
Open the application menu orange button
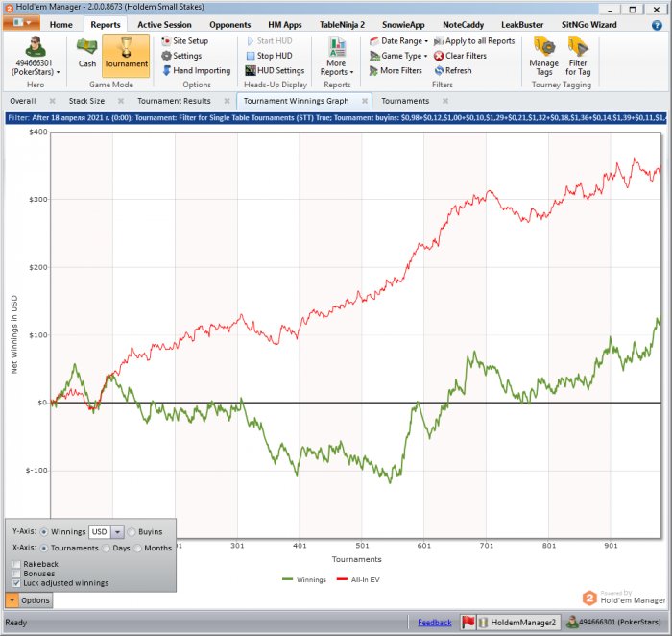21,23
